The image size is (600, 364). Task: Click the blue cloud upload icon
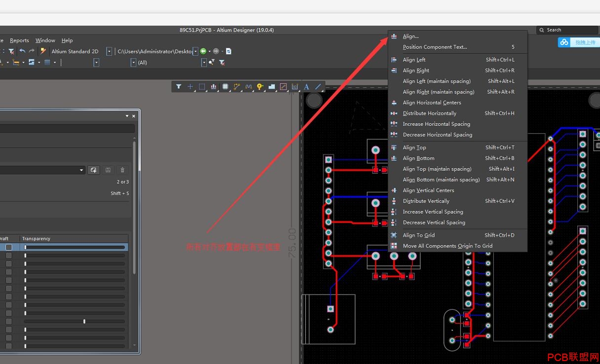click(564, 42)
